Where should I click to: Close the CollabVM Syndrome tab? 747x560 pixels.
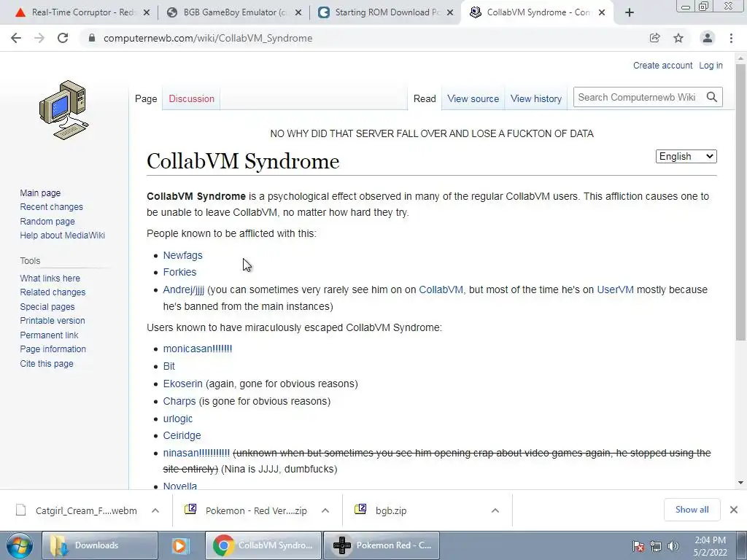click(602, 12)
